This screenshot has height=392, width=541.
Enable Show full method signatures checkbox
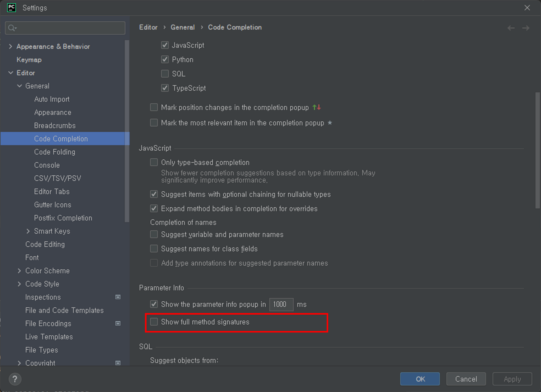coord(154,322)
